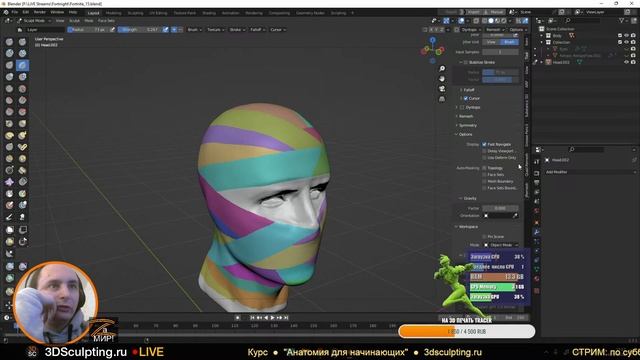Select the Clay Strips brush tool
The image size is (640, 360).
pos(22,53)
